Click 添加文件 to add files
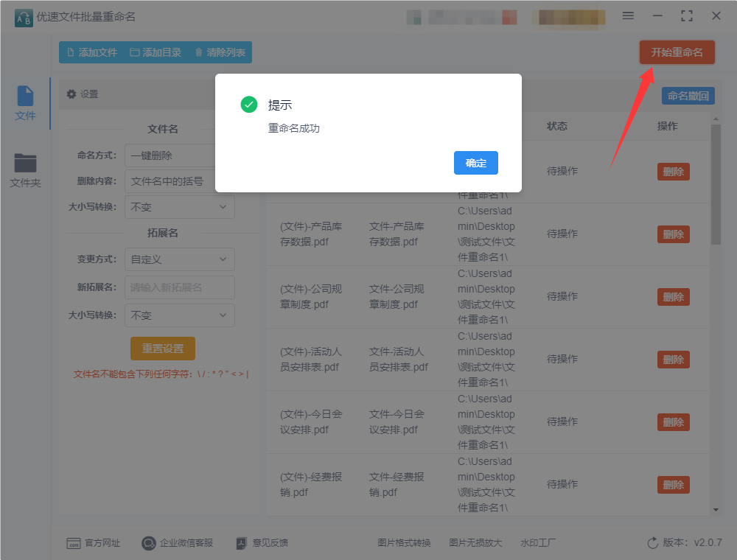 (92, 52)
